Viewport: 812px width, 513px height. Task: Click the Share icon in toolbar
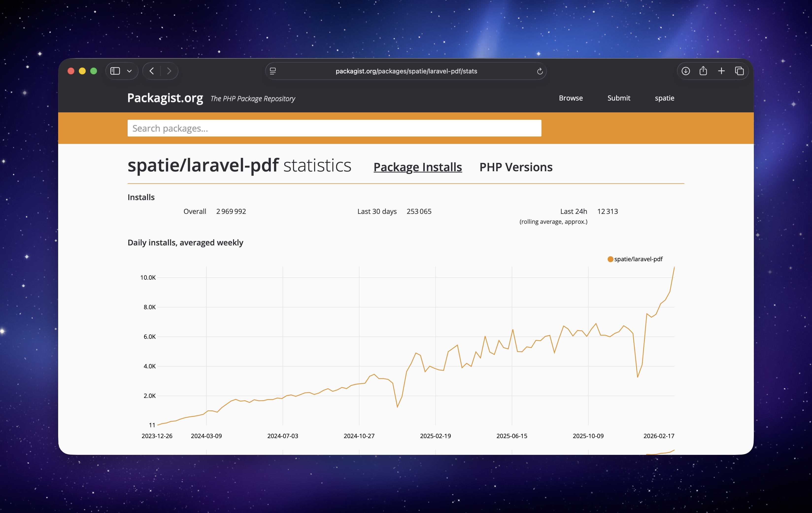(x=703, y=71)
